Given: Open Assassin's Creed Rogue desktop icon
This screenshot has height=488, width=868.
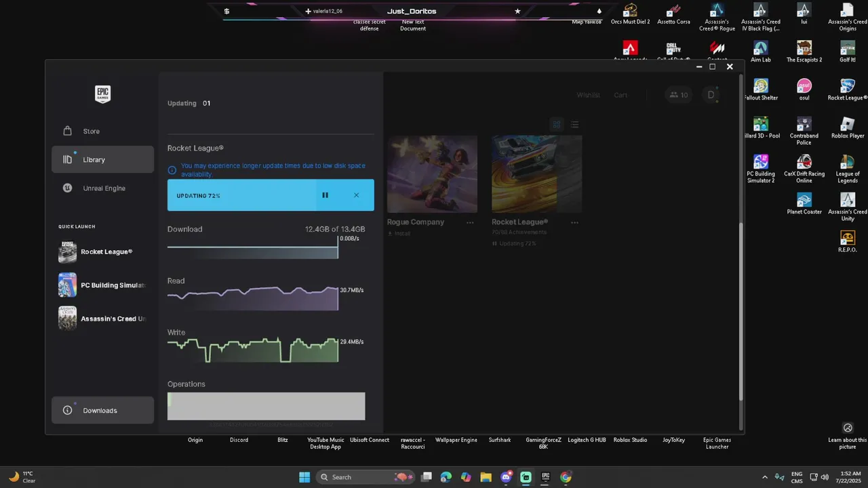Looking at the screenshot, I should [x=717, y=17].
